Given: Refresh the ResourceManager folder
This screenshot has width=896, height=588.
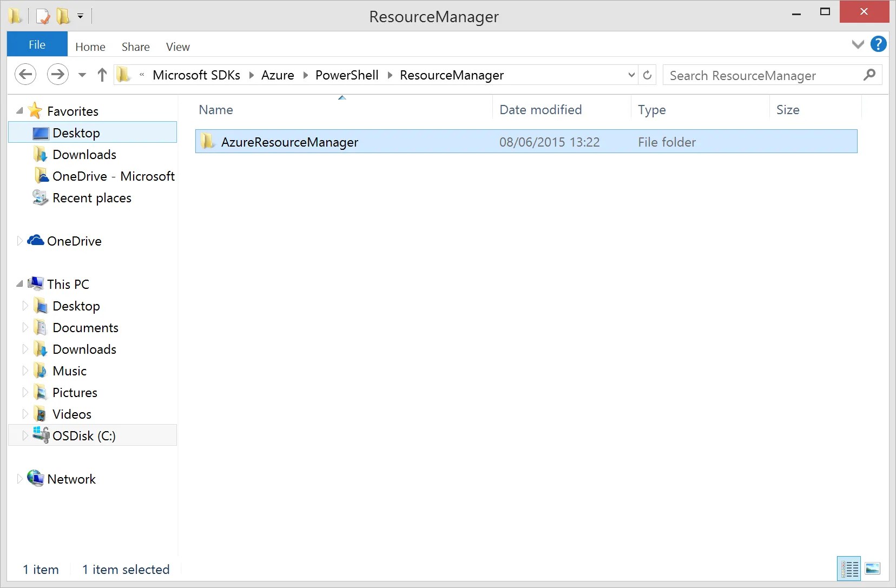Looking at the screenshot, I should click(647, 75).
